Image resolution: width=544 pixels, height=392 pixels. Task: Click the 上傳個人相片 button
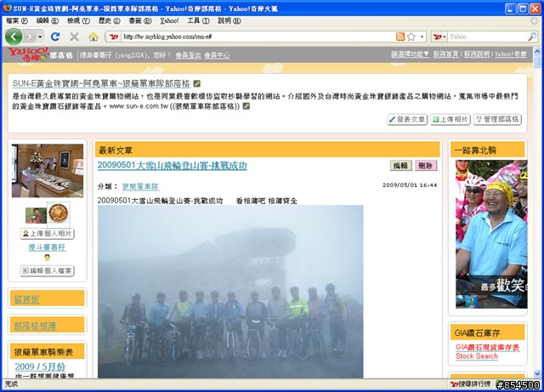pyautogui.click(x=48, y=233)
